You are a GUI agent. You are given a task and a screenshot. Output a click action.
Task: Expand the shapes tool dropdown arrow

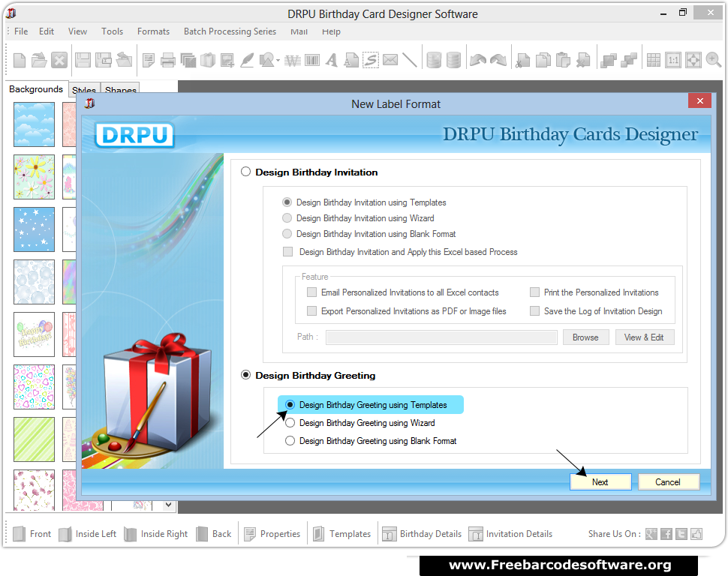tap(278, 60)
